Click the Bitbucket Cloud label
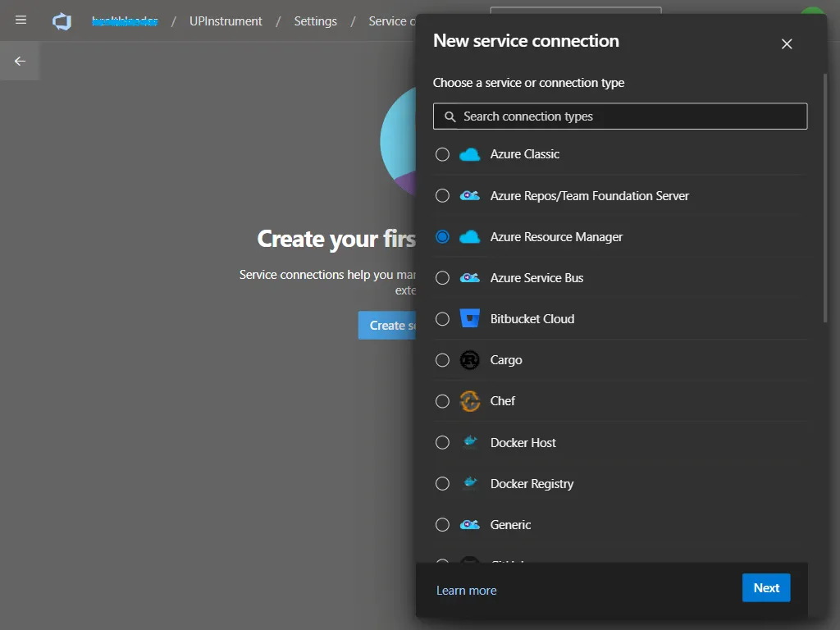Screen dimensions: 840x630 coord(532,319)
